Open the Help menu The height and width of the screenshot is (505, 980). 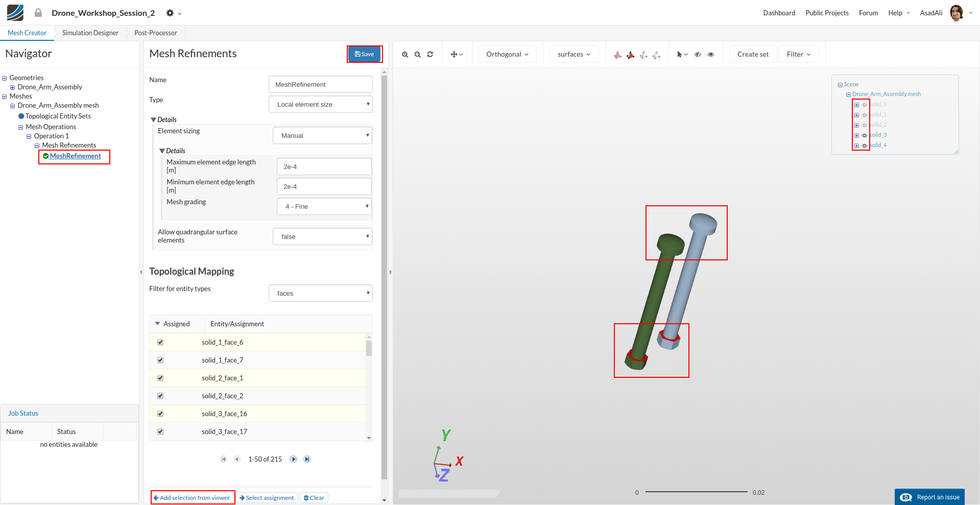[x=899, y=13]
